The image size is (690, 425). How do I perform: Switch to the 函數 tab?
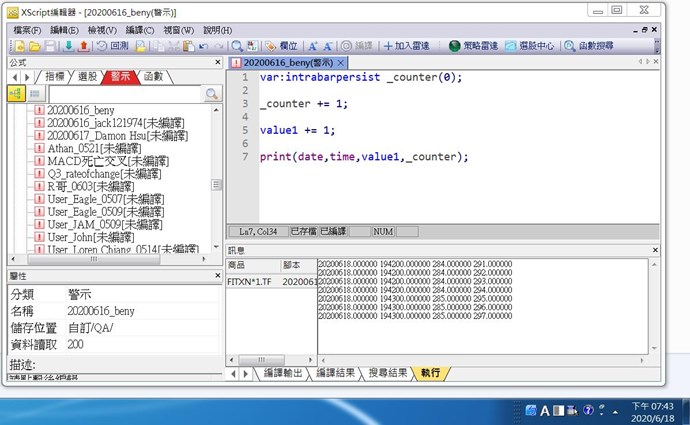tap(153, 77)
